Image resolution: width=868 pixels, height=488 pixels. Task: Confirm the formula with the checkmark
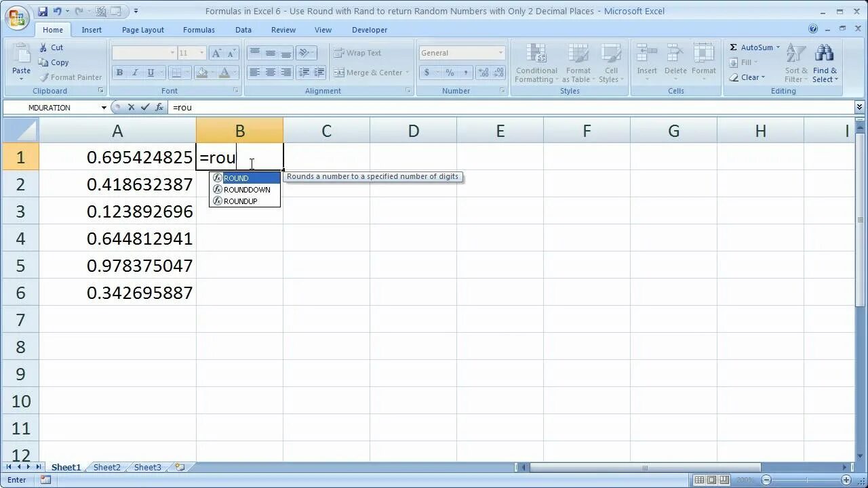coord(144,107)
